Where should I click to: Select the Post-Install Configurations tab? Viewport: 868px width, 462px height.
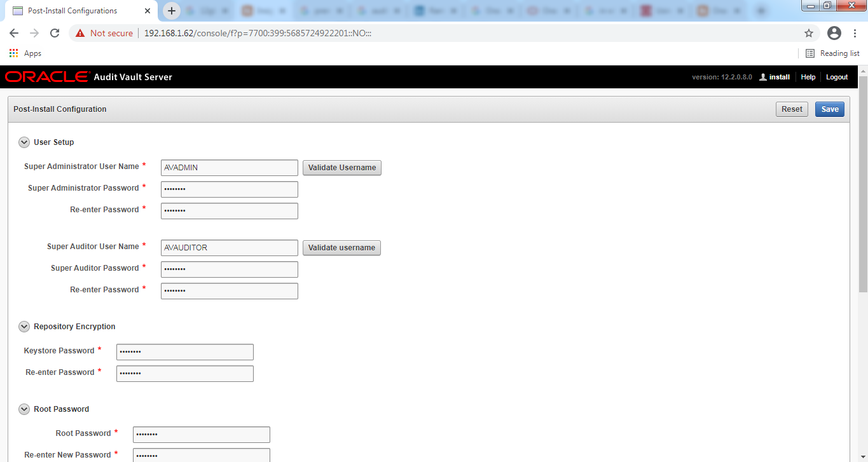pyautogui.click(x=72, y=11)
